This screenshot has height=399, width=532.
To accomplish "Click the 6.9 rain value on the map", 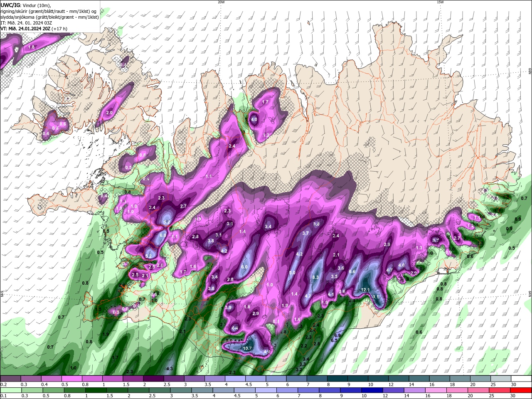I will (337, 335).
